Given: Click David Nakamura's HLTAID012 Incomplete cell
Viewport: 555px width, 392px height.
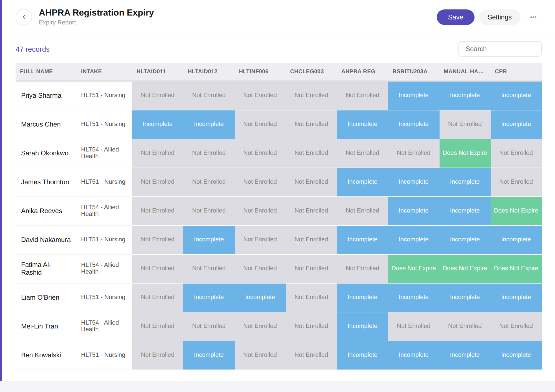Looking at the screenshot, I should [x=209, y=240].
